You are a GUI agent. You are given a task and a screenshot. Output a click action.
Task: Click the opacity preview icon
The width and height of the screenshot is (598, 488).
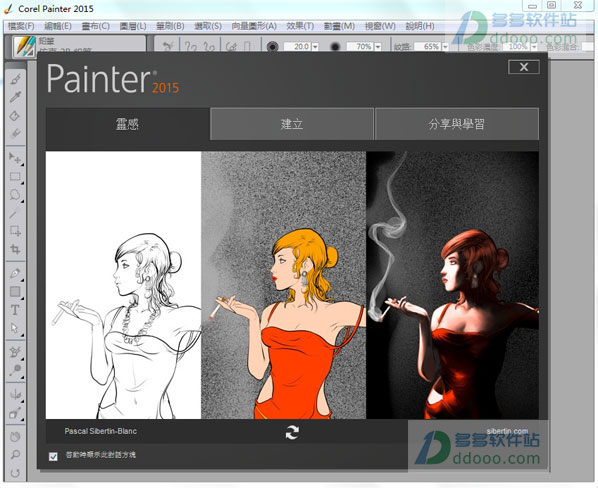click(335, 47)
